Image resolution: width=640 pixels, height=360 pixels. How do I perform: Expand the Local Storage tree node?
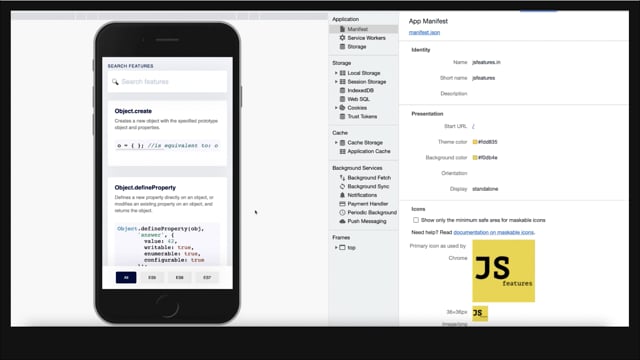(x=336, y=73)
